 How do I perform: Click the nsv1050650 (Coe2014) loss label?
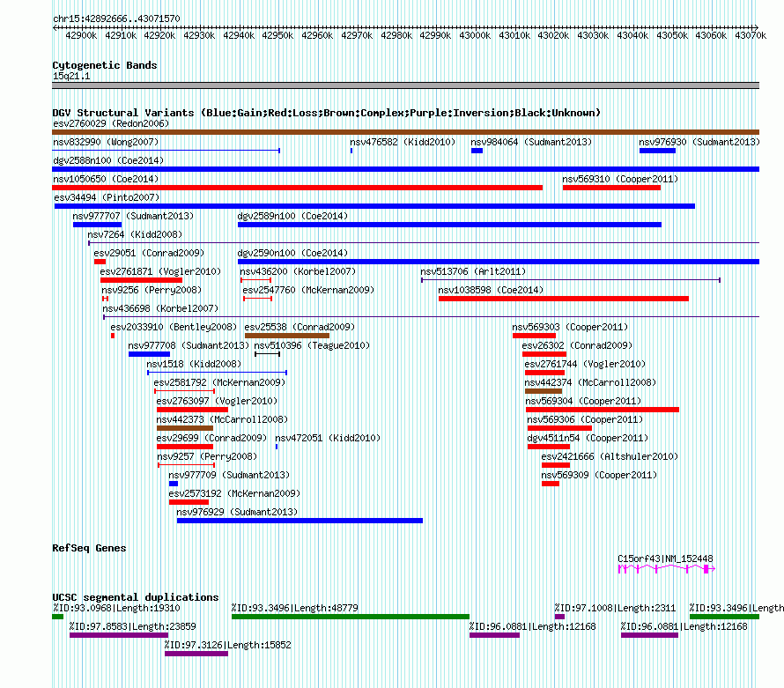(x=106, y=179)
